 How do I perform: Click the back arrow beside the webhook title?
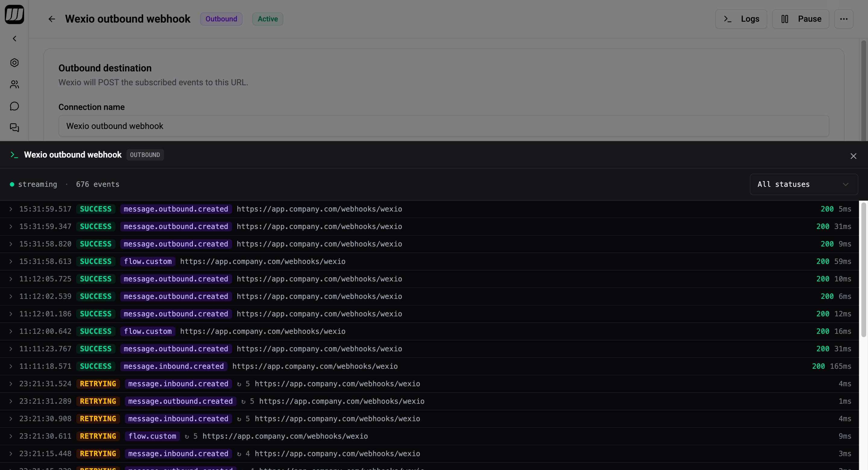52,19
